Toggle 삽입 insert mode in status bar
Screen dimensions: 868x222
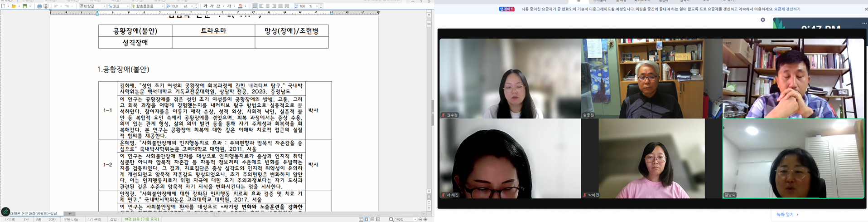click(x=113, y=219)
